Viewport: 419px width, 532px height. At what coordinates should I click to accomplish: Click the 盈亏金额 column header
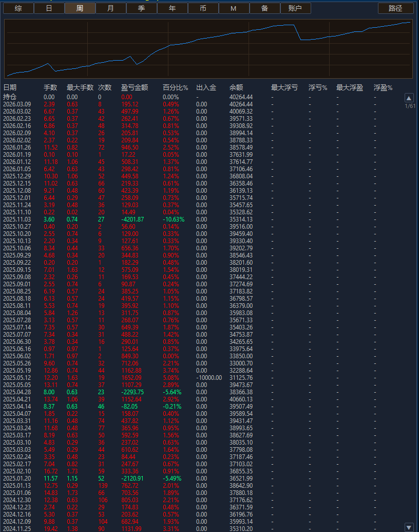[135, 88]
